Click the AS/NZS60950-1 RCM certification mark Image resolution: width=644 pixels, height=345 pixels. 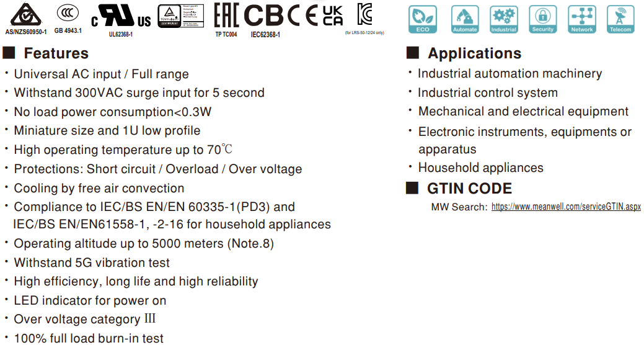tap(26, 19)
